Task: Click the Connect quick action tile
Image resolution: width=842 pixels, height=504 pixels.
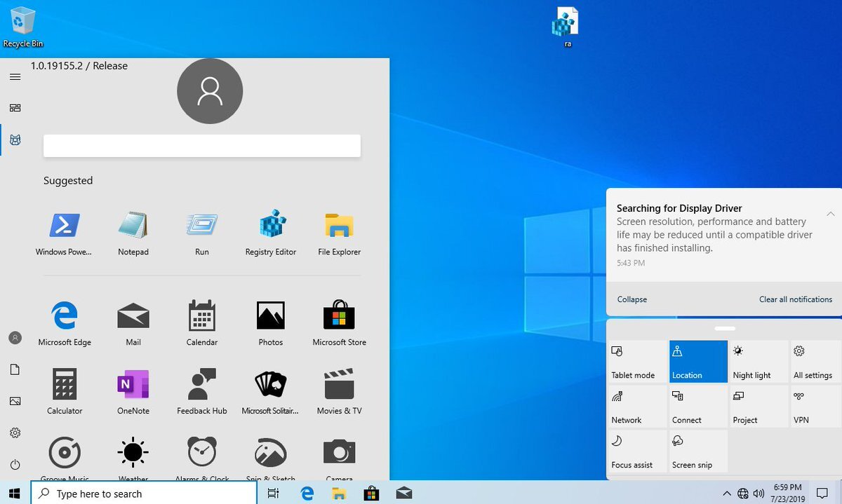Action: tap(698, 407)
